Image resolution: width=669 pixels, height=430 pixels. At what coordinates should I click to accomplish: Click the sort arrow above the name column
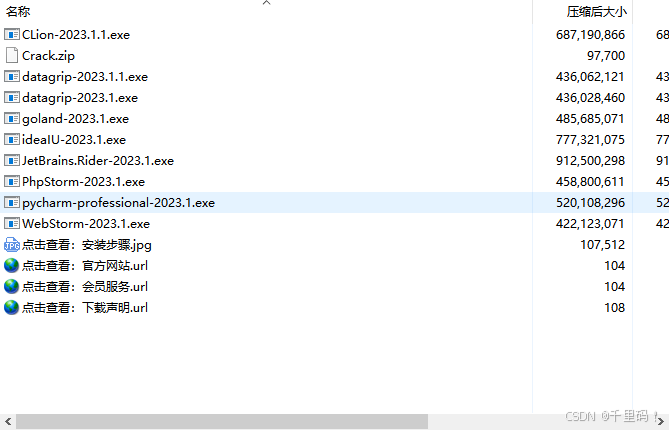(267, 3)
